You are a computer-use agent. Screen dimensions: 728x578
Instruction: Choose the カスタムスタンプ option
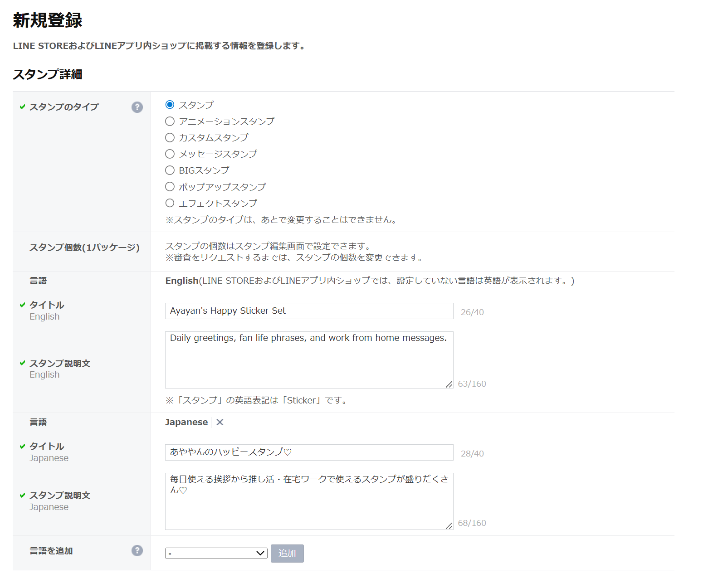[x=170, y=137]
